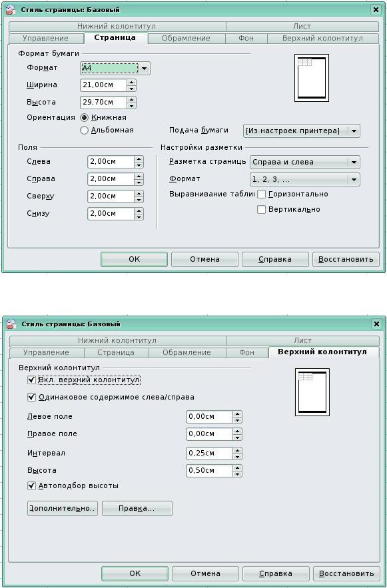The height and width of the screenshot is (588, 387).
Task: Click Отмена in the upper dialog
Action: pos(204,259)
